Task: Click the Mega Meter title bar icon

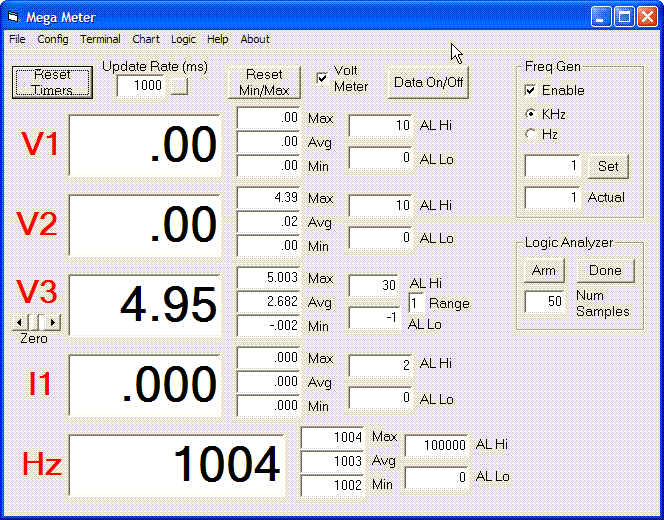Action: tap(14, 17)
